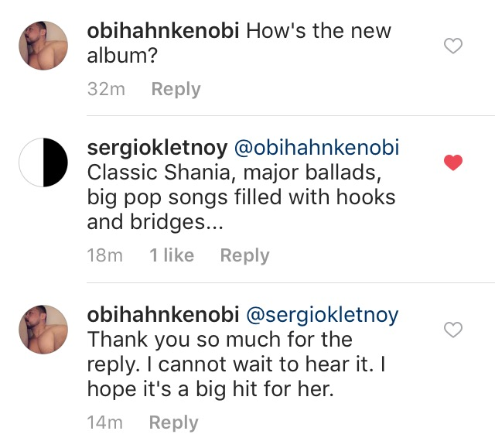The height and width of the screenshot is (448, 495).
Task: Open sergiokletnoy's black and white avatar
Action: click(43, 162)
